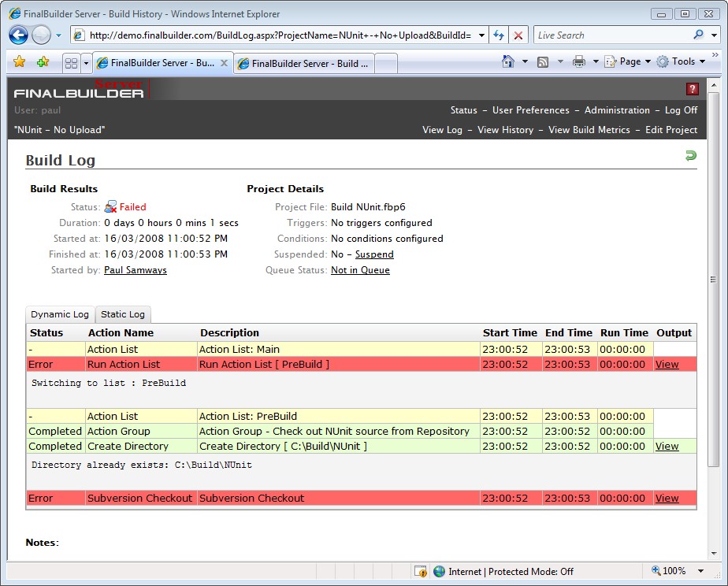
Task: Select the Static Log tab
Action: pos(123,314)
